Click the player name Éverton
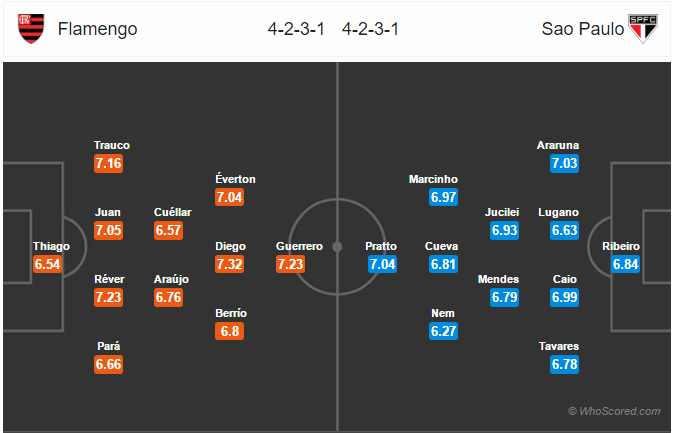 click(x=235, y=179)
